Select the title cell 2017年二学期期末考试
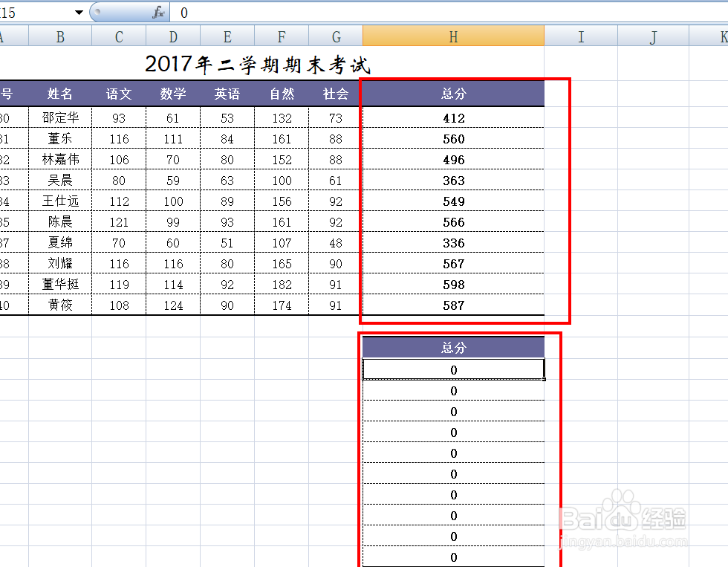The width and height of the screenshot is (728, 567). coord(259,65)
